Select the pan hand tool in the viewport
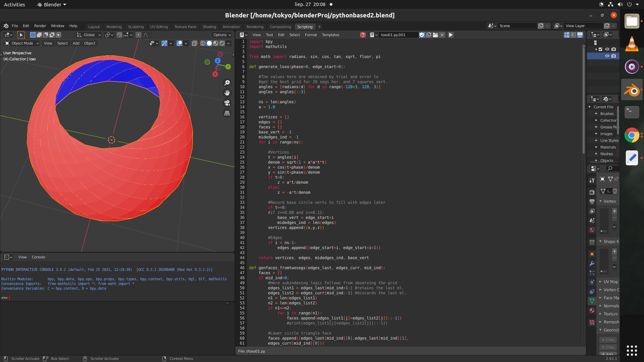 (227, 93)
